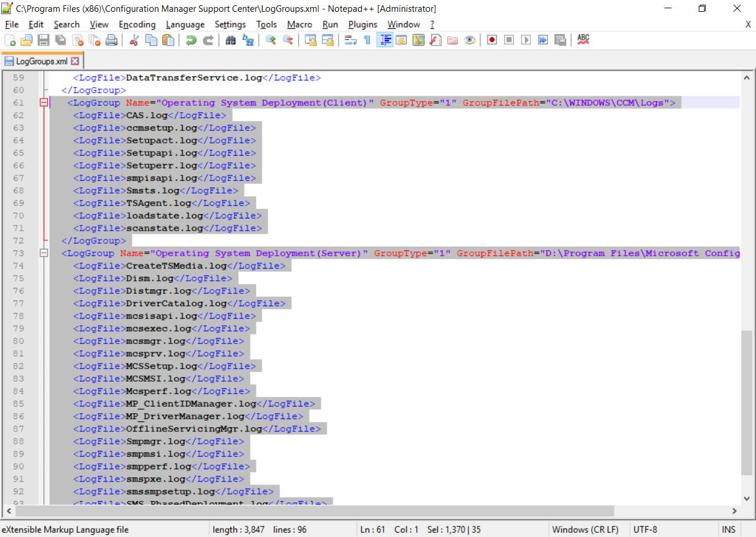
Task: Open Find dialog via binoculars icon
Action: tap(230, 40)
